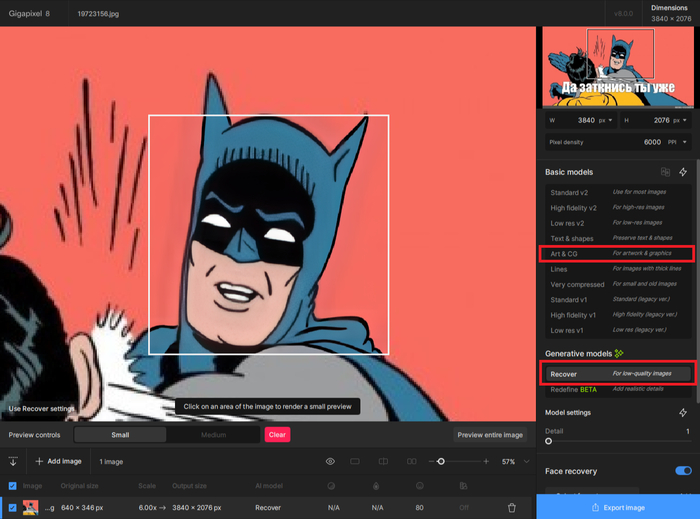
Task: Delete the image row with trash icon
Action: tap(512, 508)
